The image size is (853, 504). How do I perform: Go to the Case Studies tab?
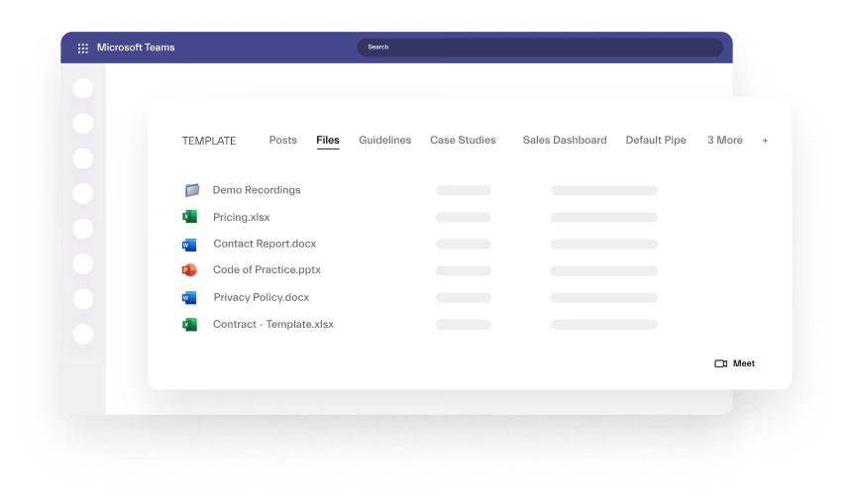(463, 140)
